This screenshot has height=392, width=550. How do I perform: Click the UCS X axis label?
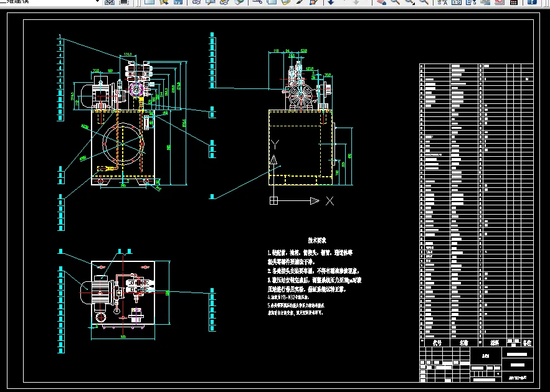point(330,201)
